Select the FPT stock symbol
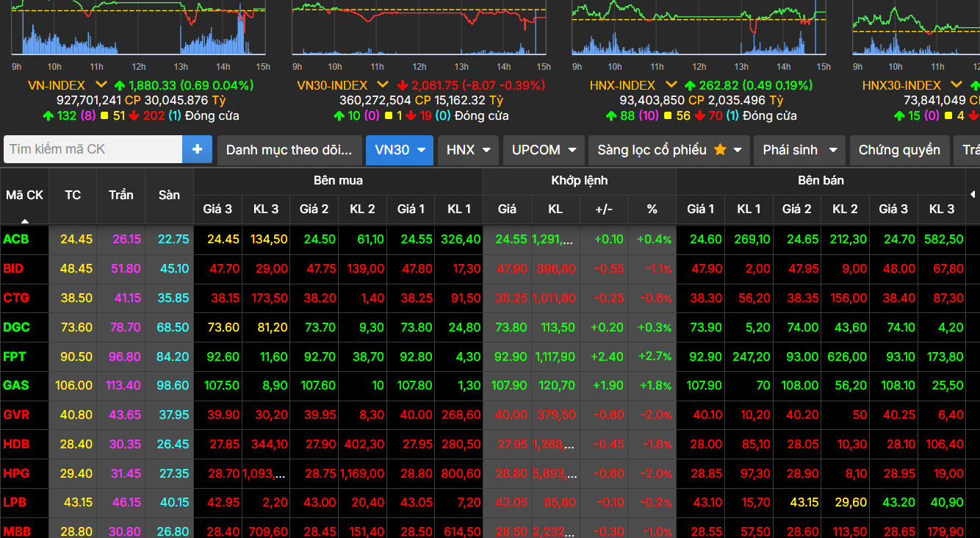The width and height of the screenshot is (980, 538). (x=15, y=356)
